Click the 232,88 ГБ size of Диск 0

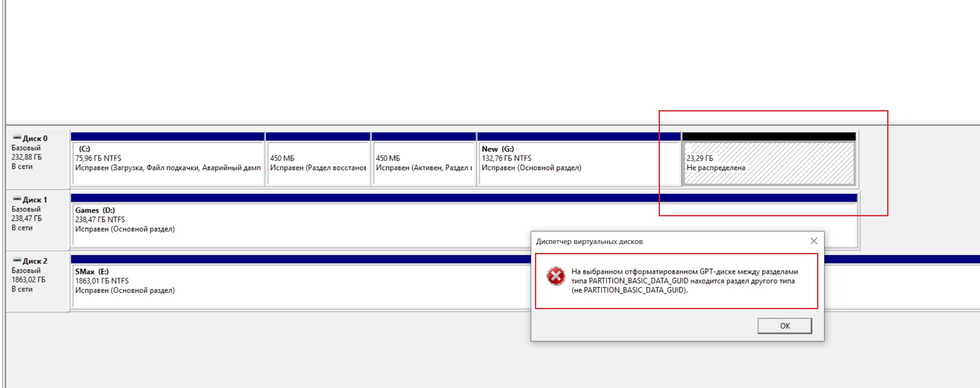pyautogui.click(x=27, y=157)
